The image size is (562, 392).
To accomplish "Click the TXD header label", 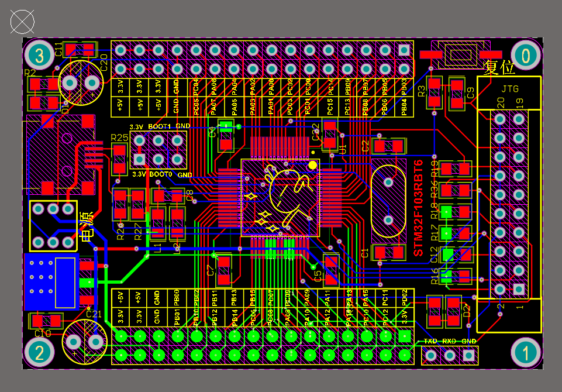I will [x=430, y=341].
